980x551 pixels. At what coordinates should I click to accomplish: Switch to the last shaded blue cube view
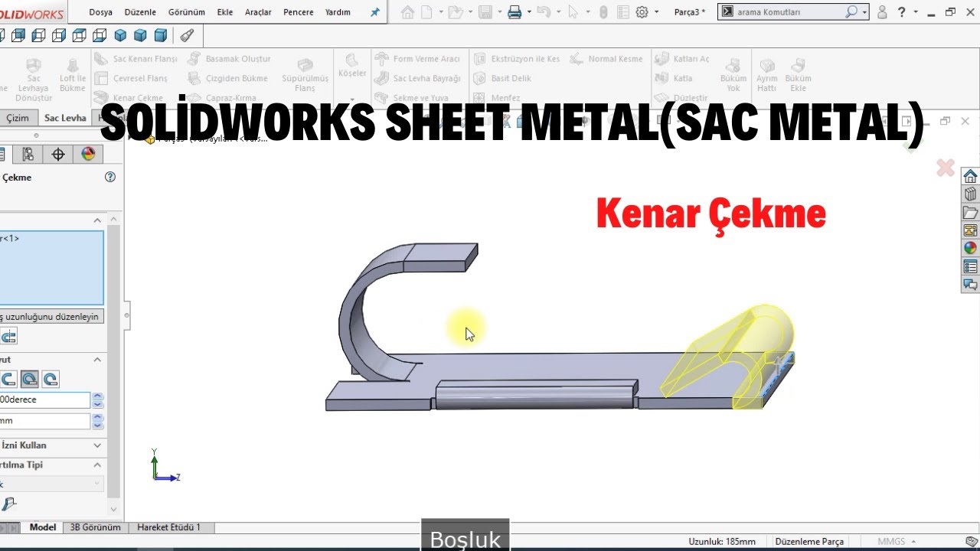pyautogui.click(x=161, y=35)
